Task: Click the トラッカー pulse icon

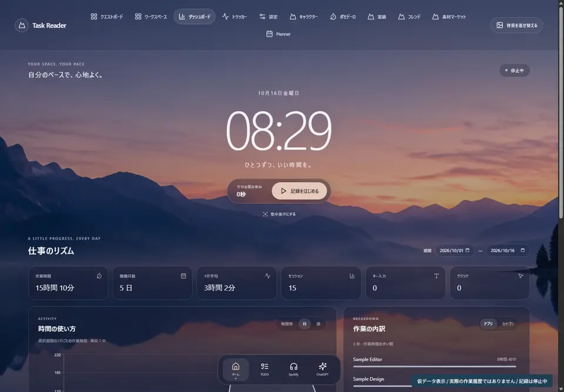Action: (x=226, y=16)
